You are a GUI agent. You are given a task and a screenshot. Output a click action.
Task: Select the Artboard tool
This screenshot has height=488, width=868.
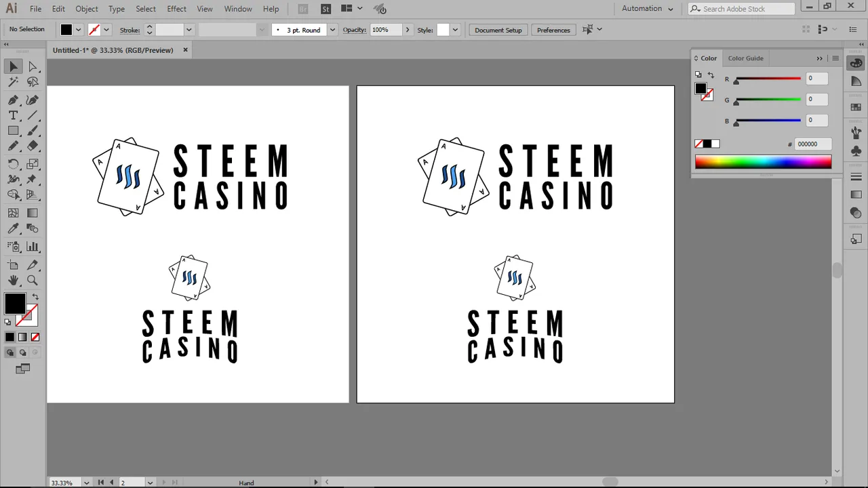[x=14, y=265]
